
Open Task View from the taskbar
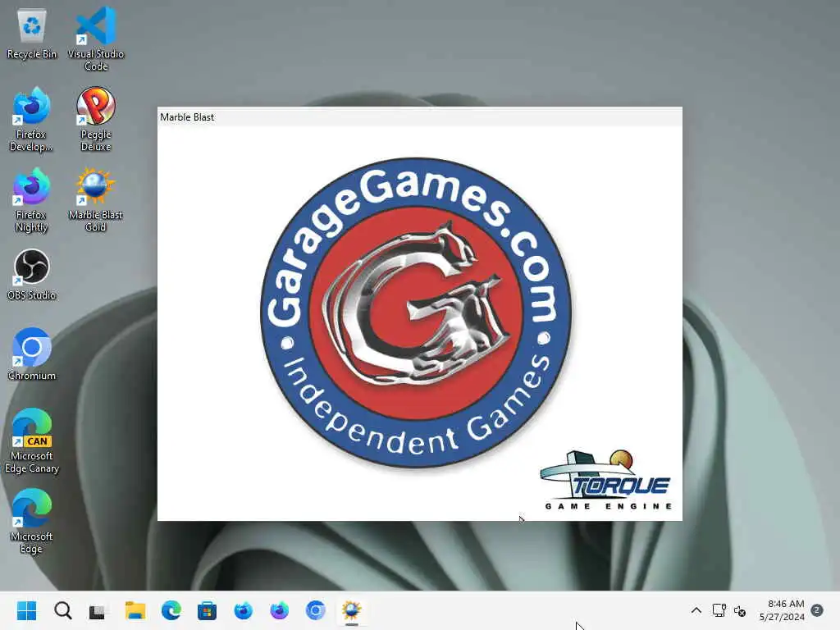98,610
